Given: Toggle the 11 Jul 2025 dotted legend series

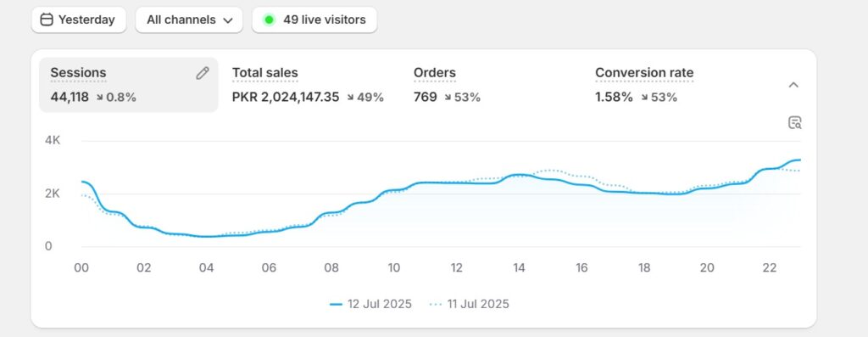Looking at the screenshot, I should tap(469, 304).
